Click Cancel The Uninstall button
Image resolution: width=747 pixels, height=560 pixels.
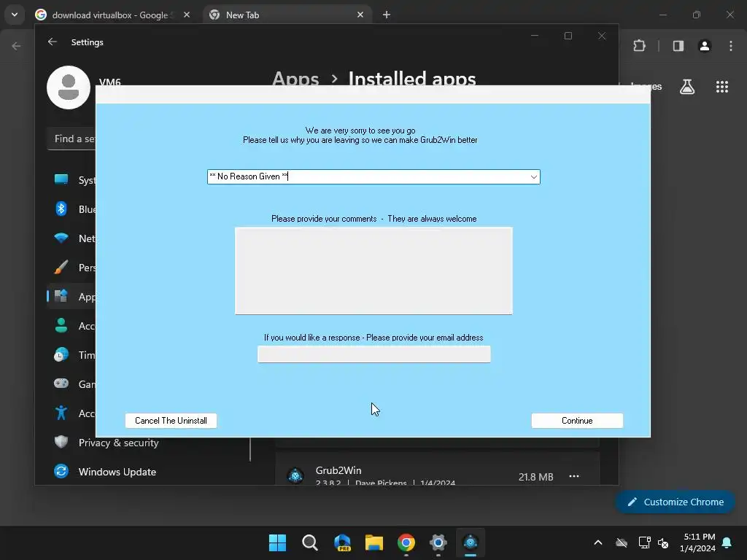coord(171,421)
